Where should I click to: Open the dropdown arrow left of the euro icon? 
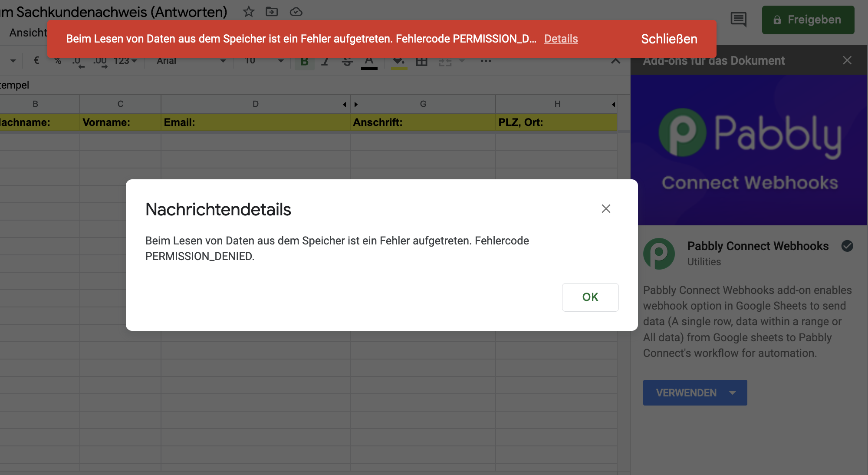click(x=13, y=61)
